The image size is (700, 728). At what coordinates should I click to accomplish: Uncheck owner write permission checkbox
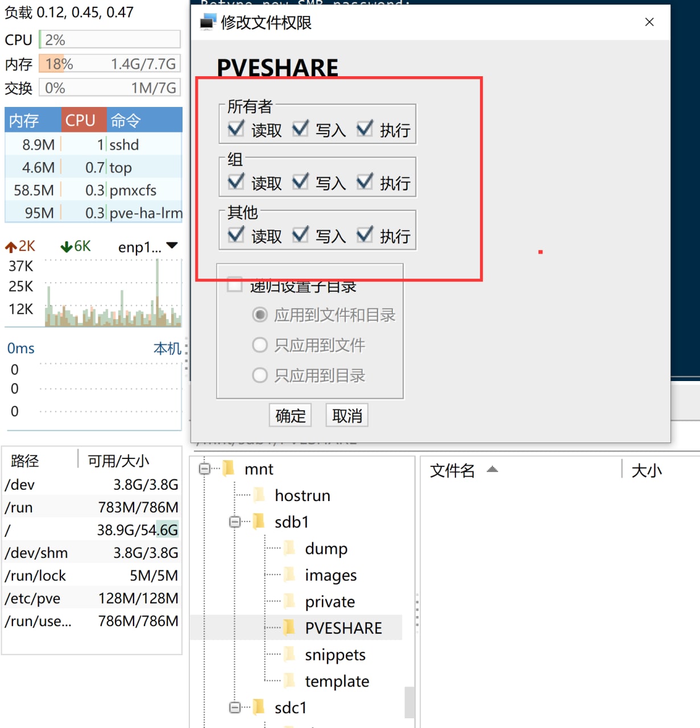300,129
